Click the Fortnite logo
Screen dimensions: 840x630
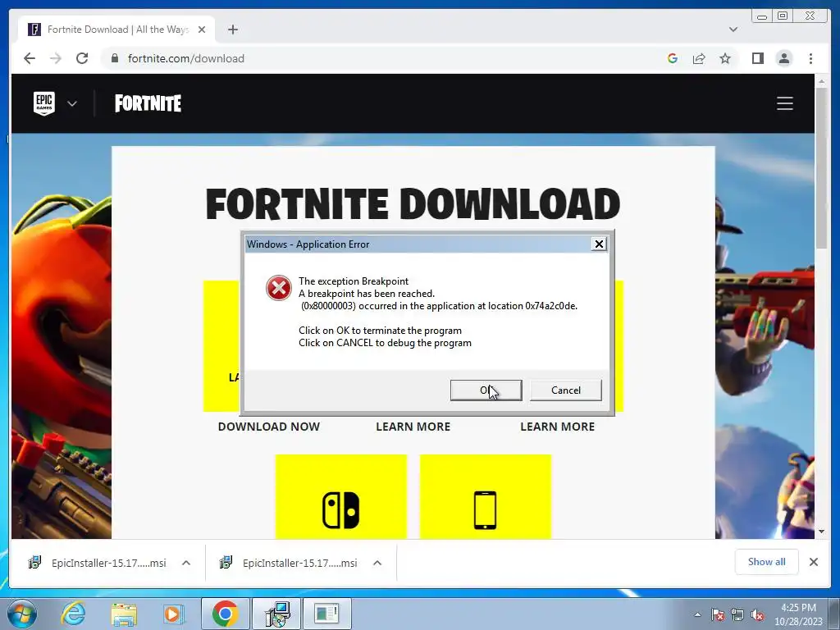148,103
